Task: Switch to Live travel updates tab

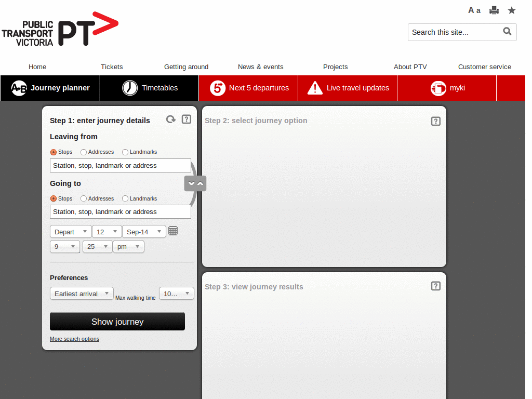Action: (x=348, y=88)
